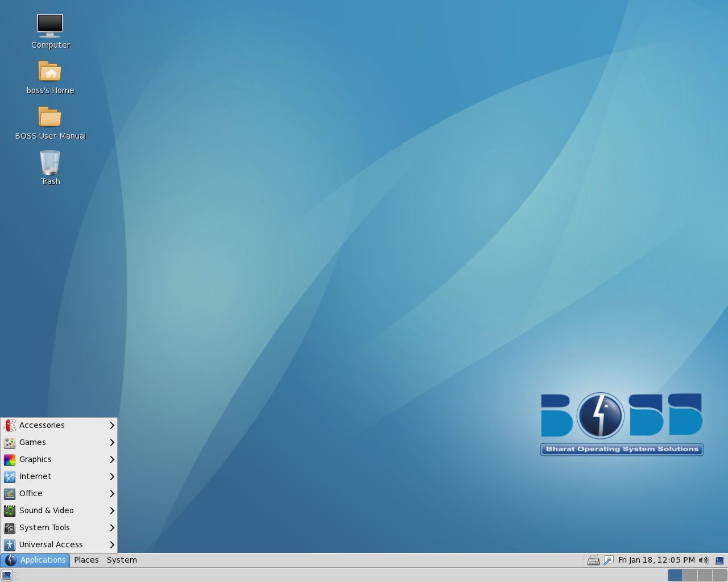Image resolution: width=728 pixels, height=582 pixels.
Task: Open the System menu
Action: pyautogui.click(x=122, y=560)
